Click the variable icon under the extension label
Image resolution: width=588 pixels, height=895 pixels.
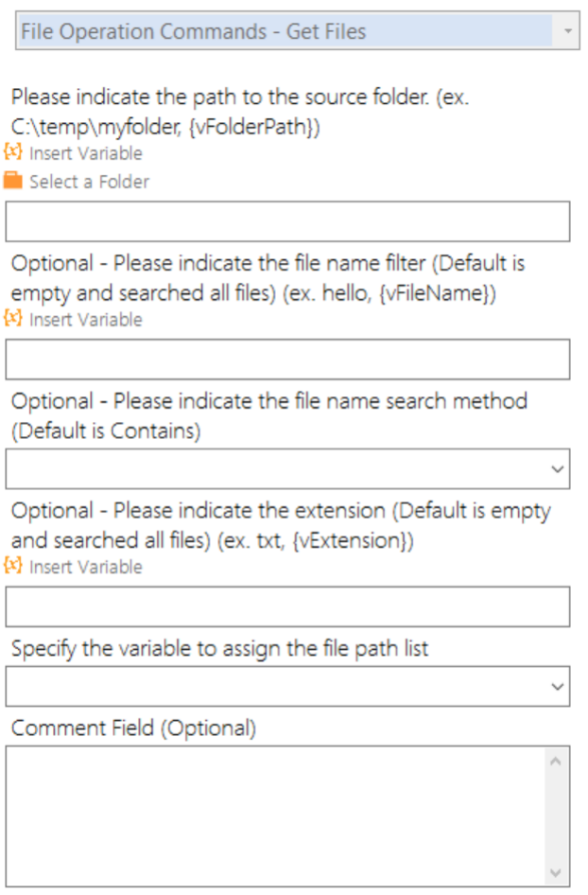tap(12, 566)
